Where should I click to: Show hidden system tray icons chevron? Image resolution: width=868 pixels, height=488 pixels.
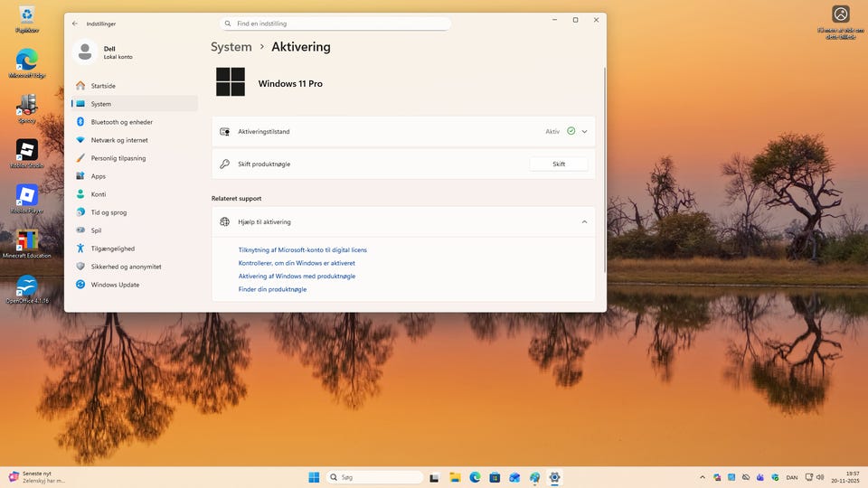coord(703,477)
